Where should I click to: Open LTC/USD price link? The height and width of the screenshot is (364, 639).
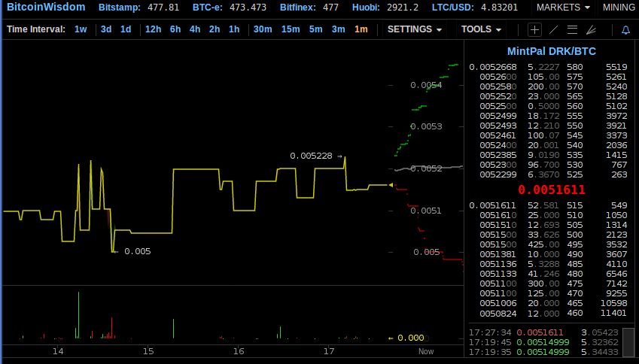pos(475,8)
